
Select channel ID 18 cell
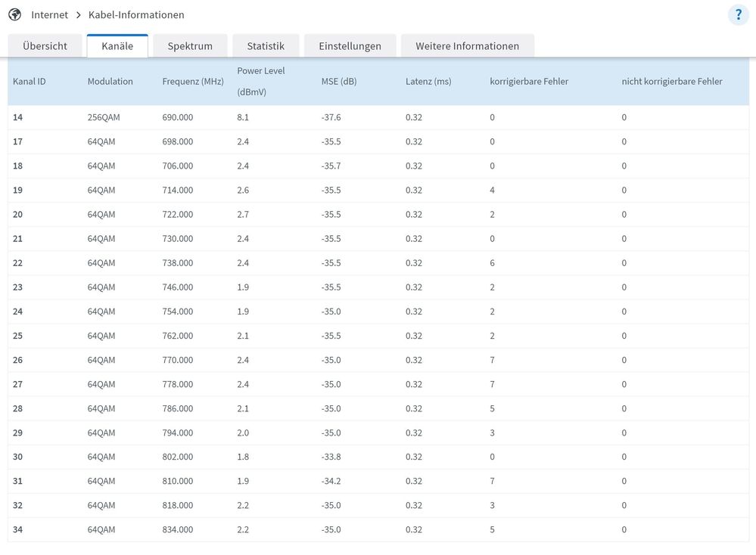click(x=18, y=166)
